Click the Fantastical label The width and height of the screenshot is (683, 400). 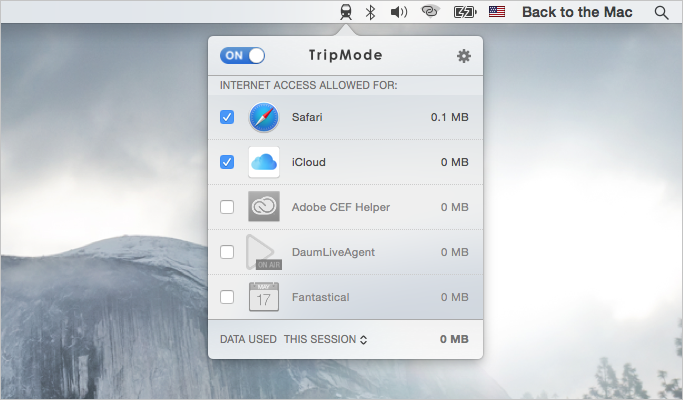(321, 297)
